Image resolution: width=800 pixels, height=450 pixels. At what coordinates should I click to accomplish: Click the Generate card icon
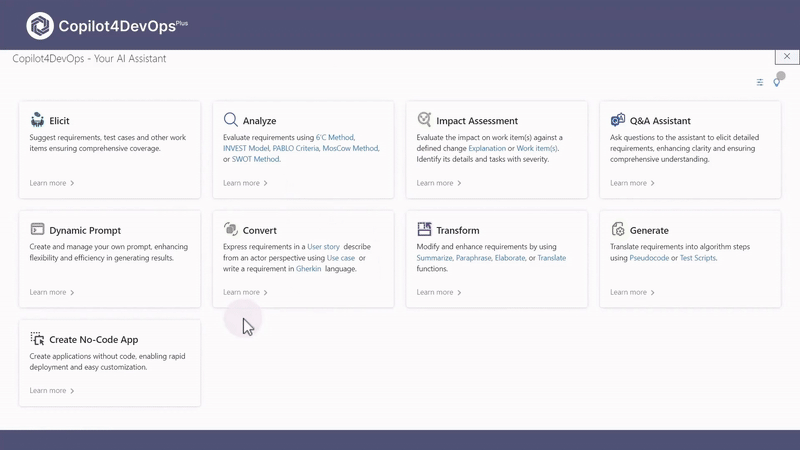pyautogui.click(x=617, y=229)
